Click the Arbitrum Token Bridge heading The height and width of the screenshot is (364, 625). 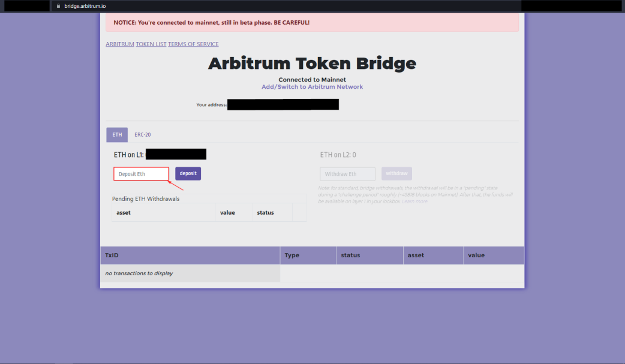pyautogui.click(x=312, y=64)
